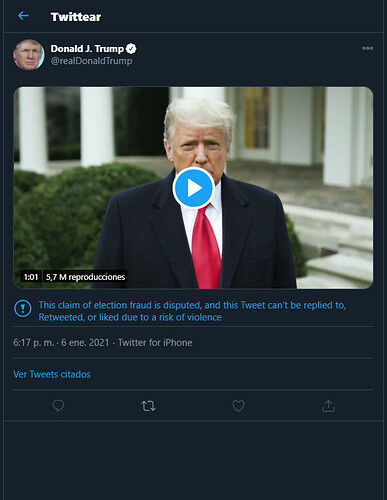This screenshot has width=387, height=500.
Task: Toggle the heart like icon
Action: (x=238, y=406)
